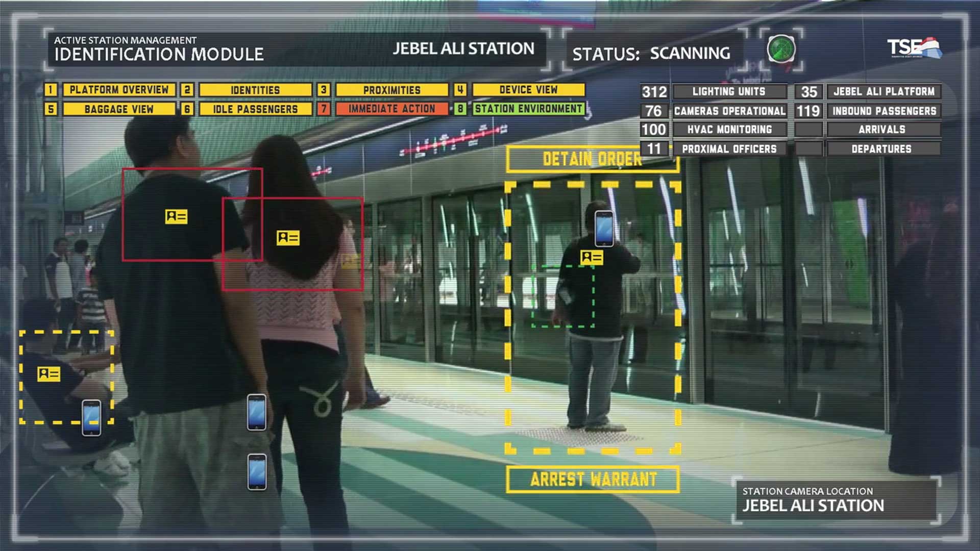980x551 pixels.
Task: Click the number 8 tab key
Action: [460, 109]
